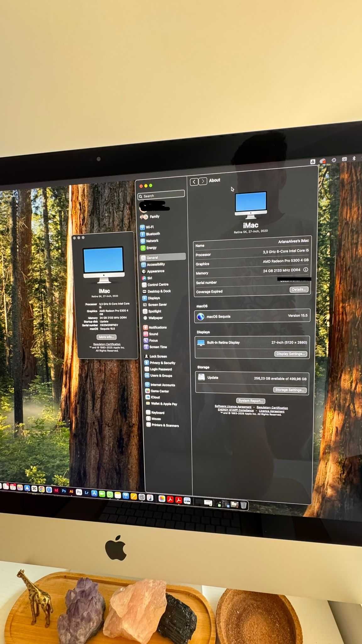This screenshot has height=644, width=362.
Task: Open Keyboard settings in sidebar
Action: click(155, 413)
